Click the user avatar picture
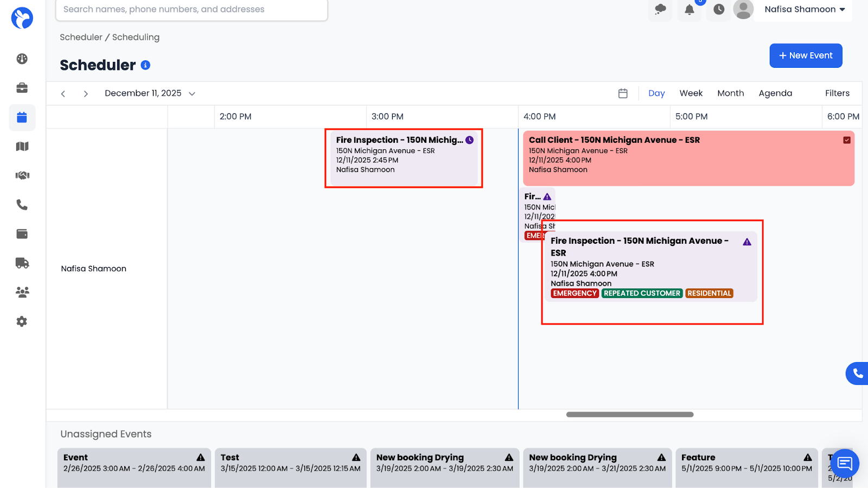 click(743, 9)
